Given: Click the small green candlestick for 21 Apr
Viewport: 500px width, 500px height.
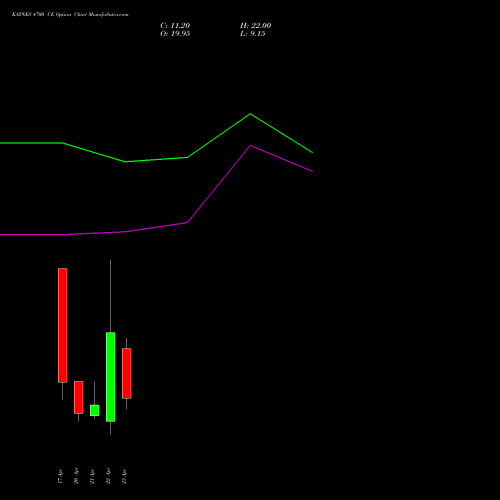Looking at the screenshot, I should pos(94,410).
